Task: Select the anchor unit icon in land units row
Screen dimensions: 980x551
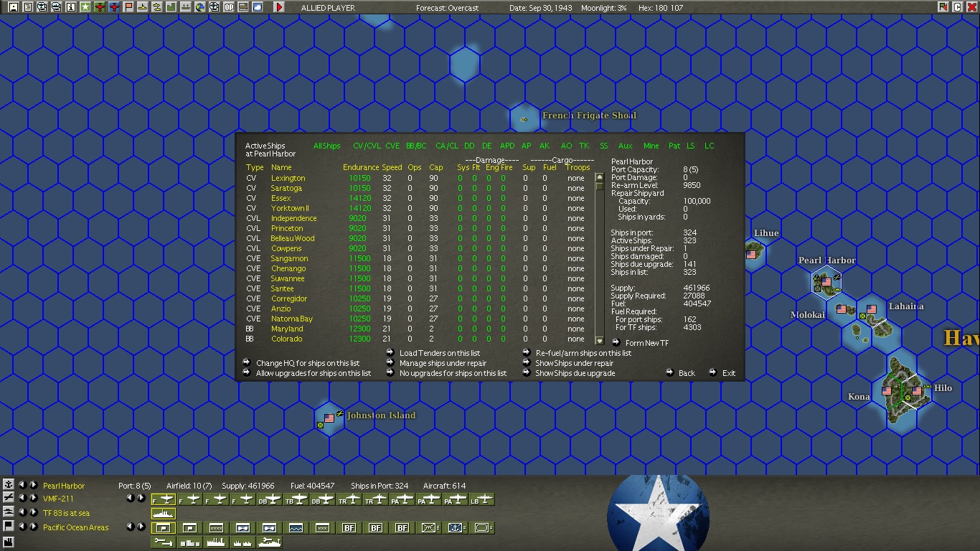Action: click(456, 528)
